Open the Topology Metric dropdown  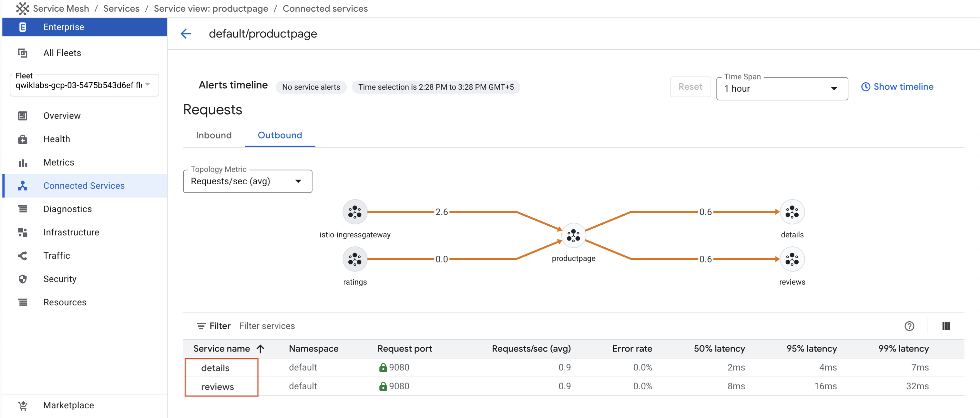pos(248,181)
